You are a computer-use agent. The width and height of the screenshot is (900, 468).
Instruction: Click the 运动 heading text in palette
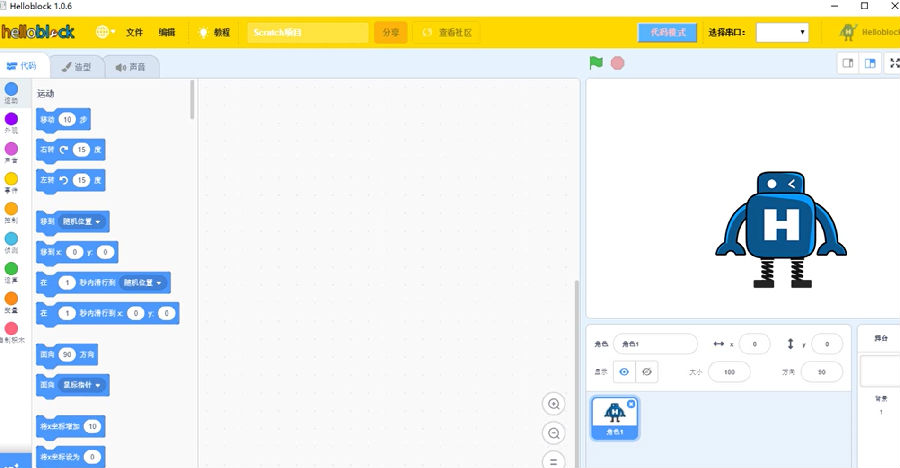[45, 93]
